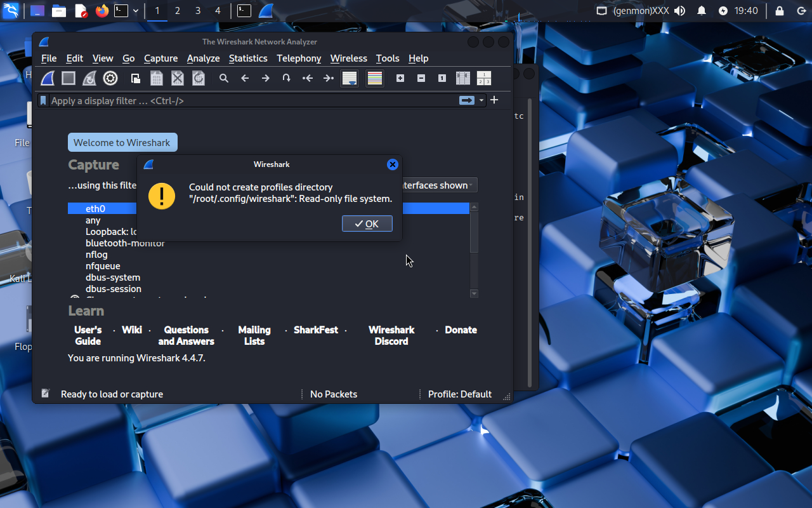Click the Reset layout toolbar icon
The height and width of the screenshot is (508, 812).
(484, 78)
